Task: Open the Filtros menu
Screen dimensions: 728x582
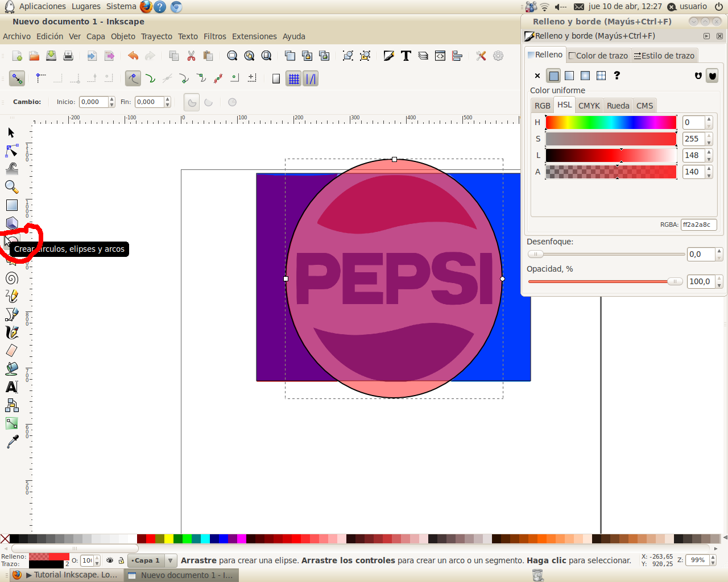Action: tap(214, 36)
